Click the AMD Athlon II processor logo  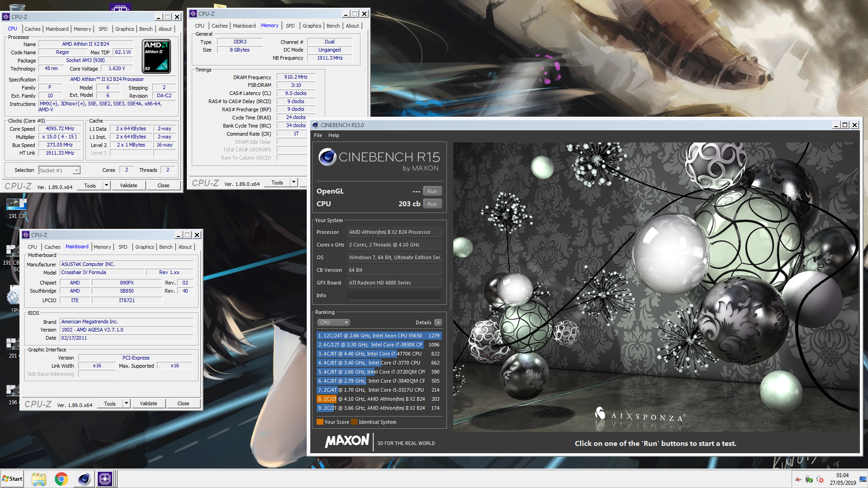click(x=157, y=57)
